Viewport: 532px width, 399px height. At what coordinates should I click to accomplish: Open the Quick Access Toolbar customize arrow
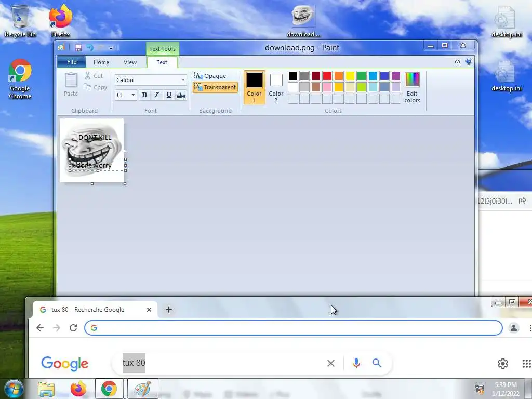coord(111,48)
